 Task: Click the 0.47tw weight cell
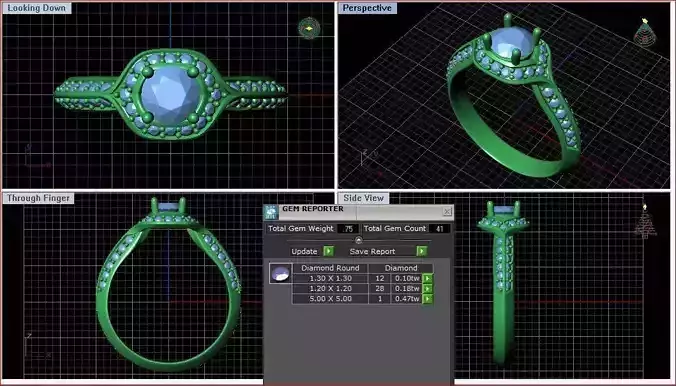[x=407, y=299]
